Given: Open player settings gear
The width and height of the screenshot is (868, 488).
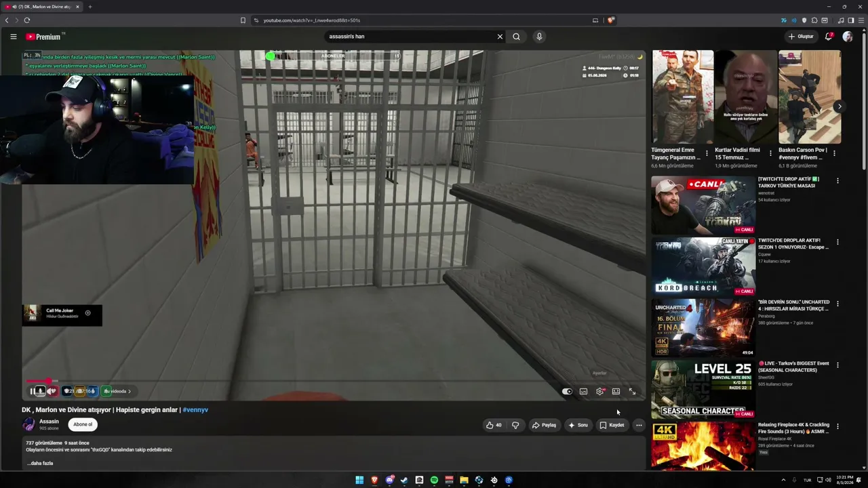Looking at the screenshot, I should point(600,391).
